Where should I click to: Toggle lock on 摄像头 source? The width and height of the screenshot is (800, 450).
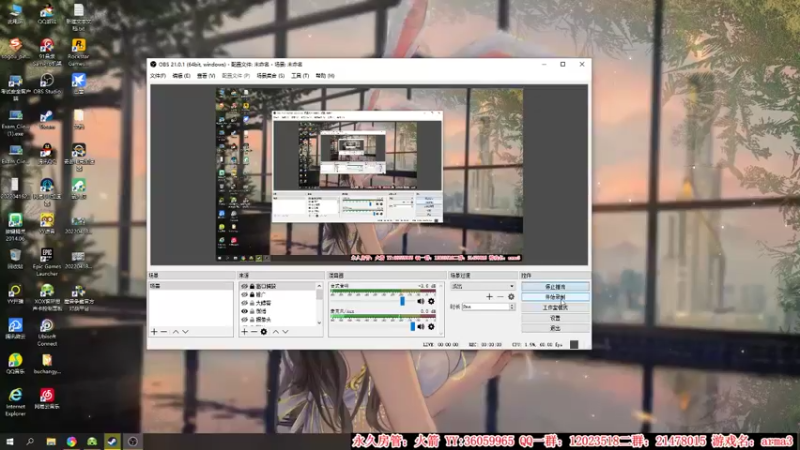pos(252,319)
